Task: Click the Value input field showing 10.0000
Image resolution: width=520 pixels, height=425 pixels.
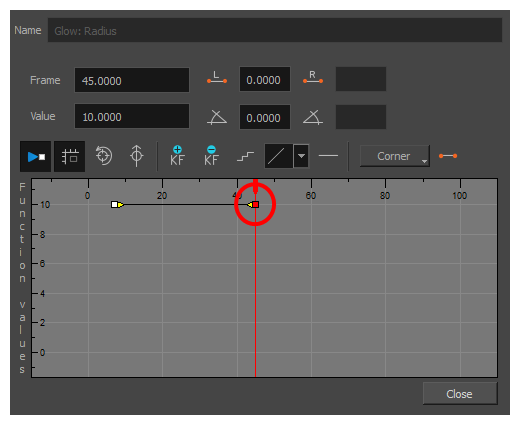Action: pyautogui.click(x=132, y=116)
